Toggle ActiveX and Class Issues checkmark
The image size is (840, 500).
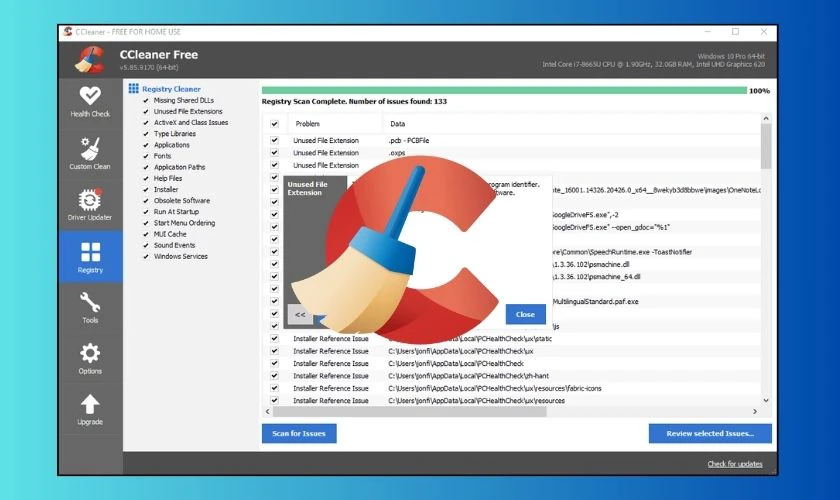(x=146, y=123)
